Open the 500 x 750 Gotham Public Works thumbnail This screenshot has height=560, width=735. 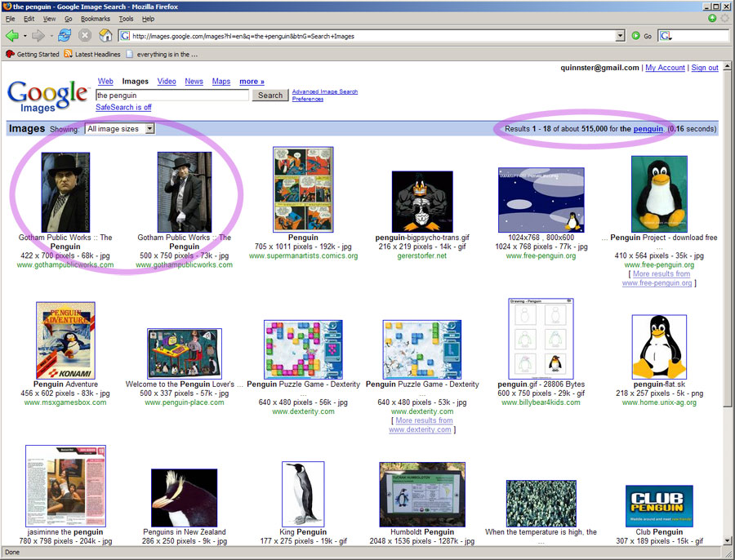tap(185, 192)
